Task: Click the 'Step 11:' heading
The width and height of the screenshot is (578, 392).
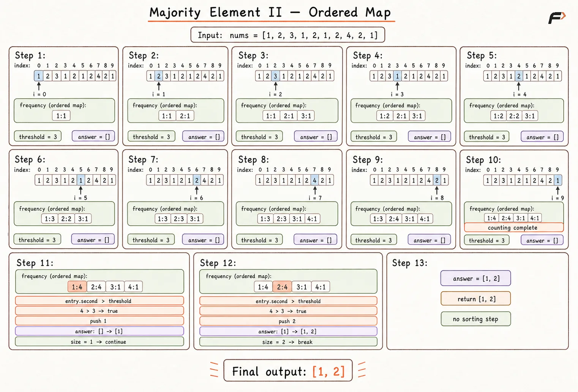Action: tap(35, 263)
